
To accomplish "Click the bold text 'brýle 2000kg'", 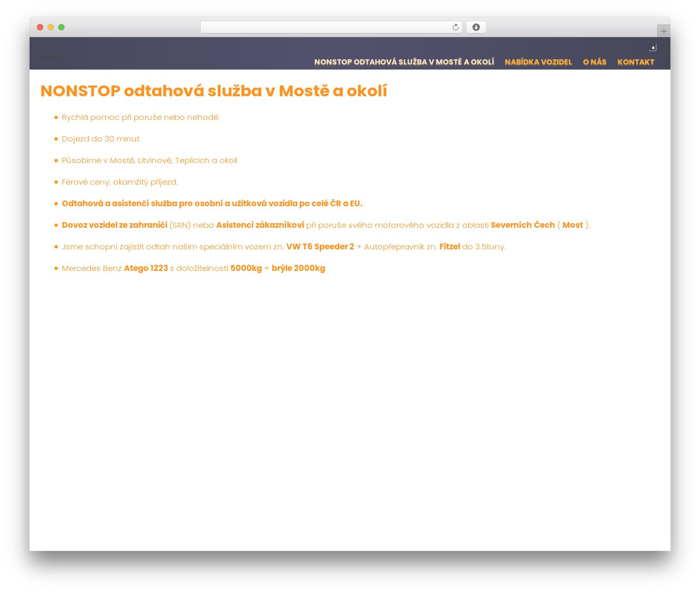I will [x=299, y=268].
